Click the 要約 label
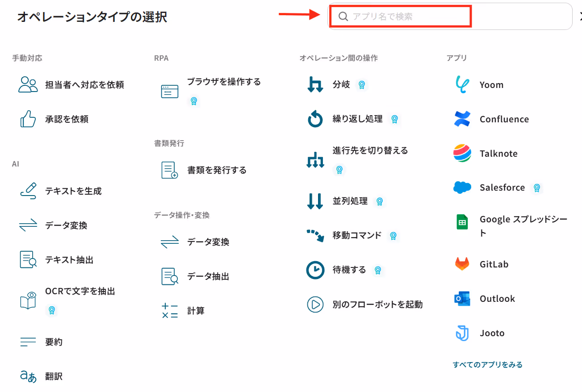 [x=54, y=342]
